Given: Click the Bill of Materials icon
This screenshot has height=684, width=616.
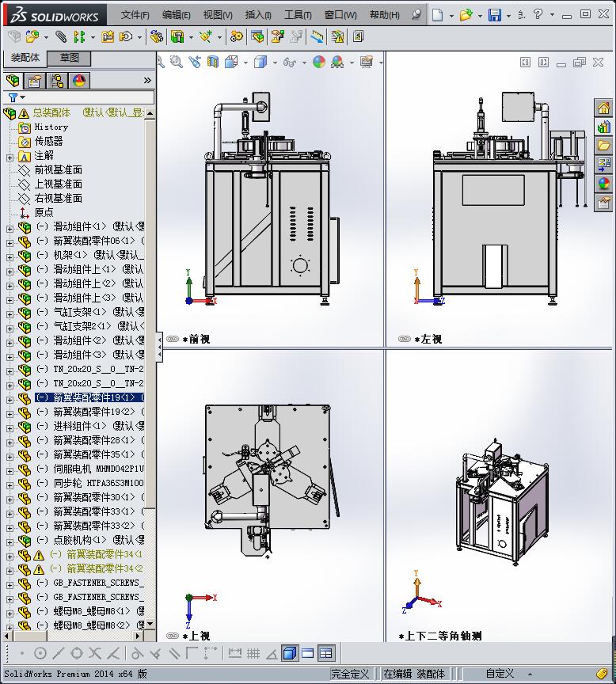Looking at the screenshot, I should [x=257, y=36].
